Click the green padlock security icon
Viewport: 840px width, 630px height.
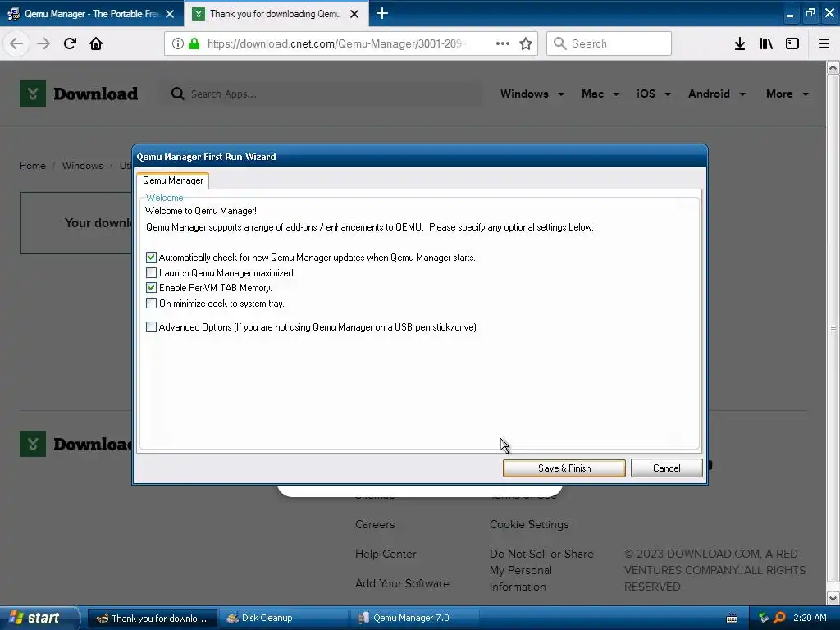[x=194, y=43]
